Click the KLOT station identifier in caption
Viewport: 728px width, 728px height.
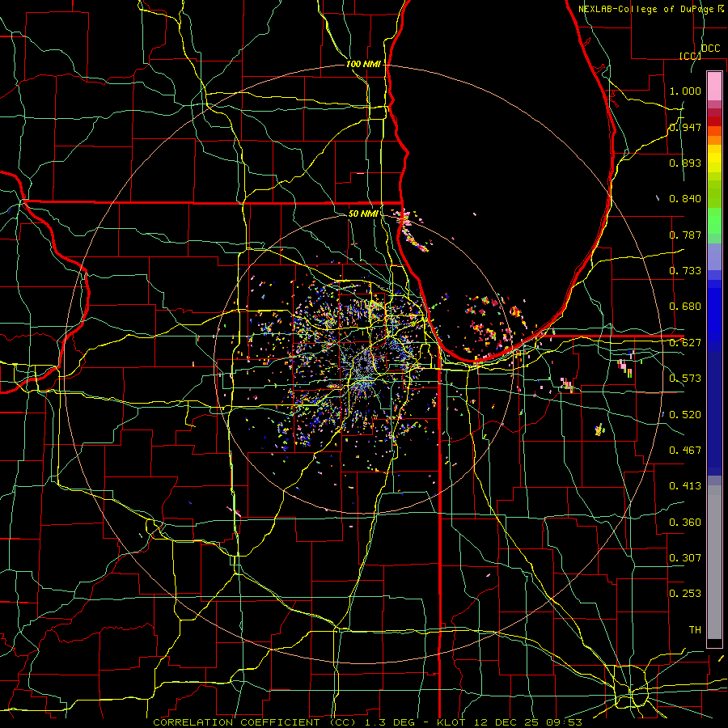pyautogui.click(x=451, y=722)
